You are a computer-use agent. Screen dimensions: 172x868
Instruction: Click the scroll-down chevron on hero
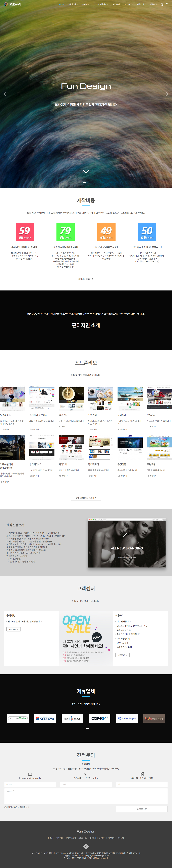86,172
